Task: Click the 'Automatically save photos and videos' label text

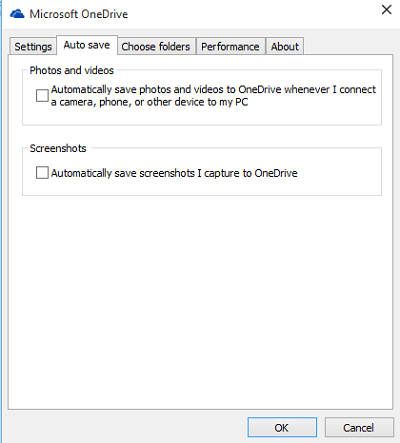Action: pos(213,96)
